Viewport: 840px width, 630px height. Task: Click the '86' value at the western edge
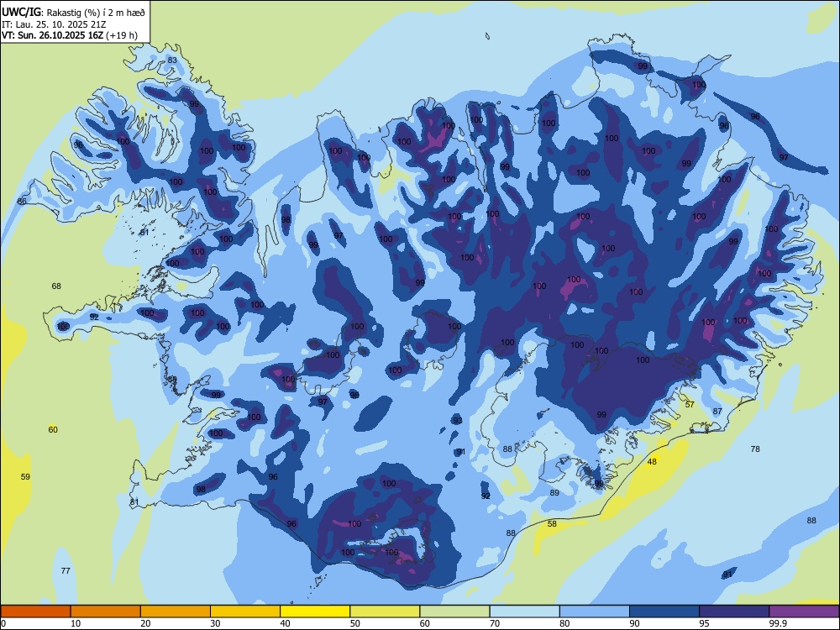[x=22, y=202]
